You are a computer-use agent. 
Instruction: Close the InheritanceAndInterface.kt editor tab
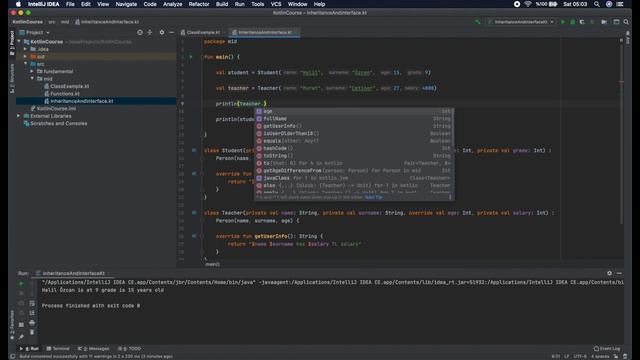coord(296,32)
